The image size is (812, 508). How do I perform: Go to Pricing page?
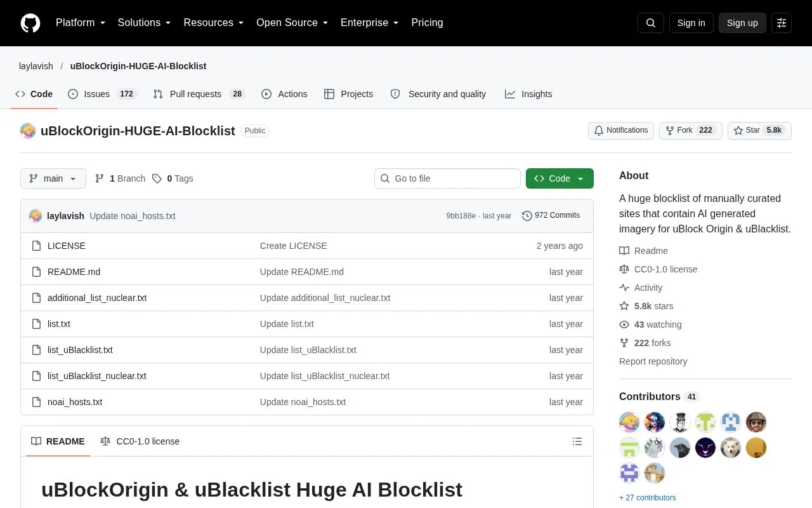(x=427, y=23)
